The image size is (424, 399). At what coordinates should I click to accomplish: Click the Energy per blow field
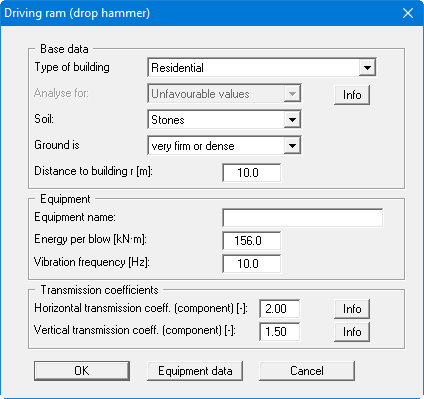pos(252,241)
